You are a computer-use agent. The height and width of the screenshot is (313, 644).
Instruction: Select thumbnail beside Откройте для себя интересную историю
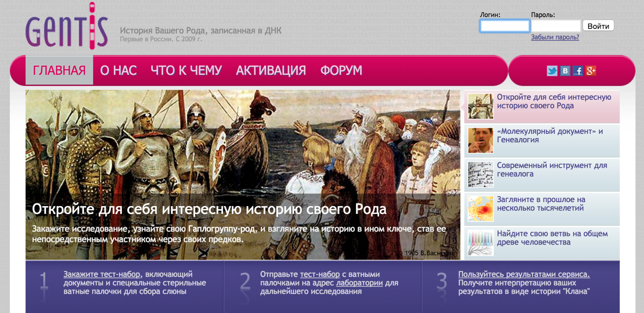[x=481, y=106]
